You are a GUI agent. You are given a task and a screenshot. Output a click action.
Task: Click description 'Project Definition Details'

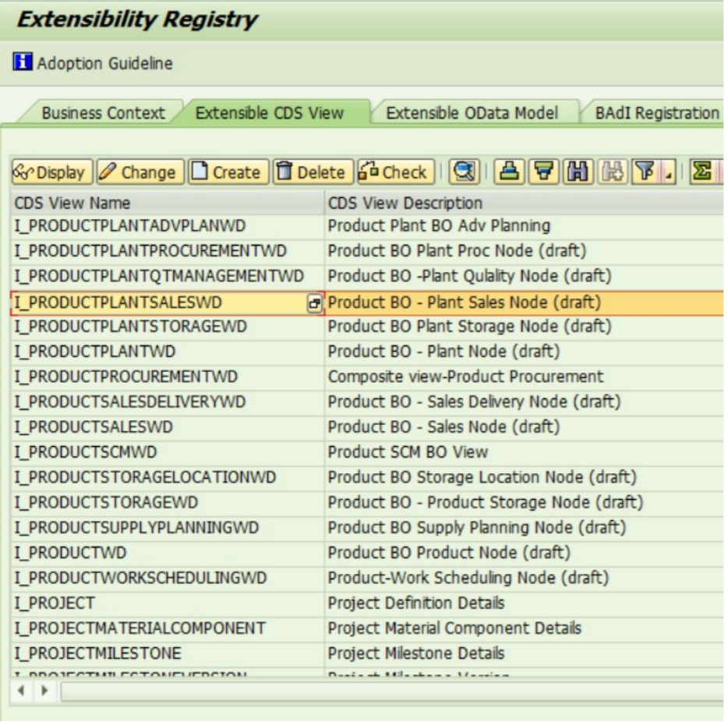(x=416, y=603)
